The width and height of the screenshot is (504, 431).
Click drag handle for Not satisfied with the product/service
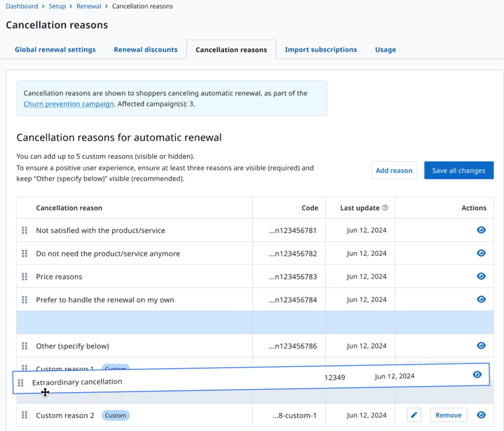coord(25,230)
